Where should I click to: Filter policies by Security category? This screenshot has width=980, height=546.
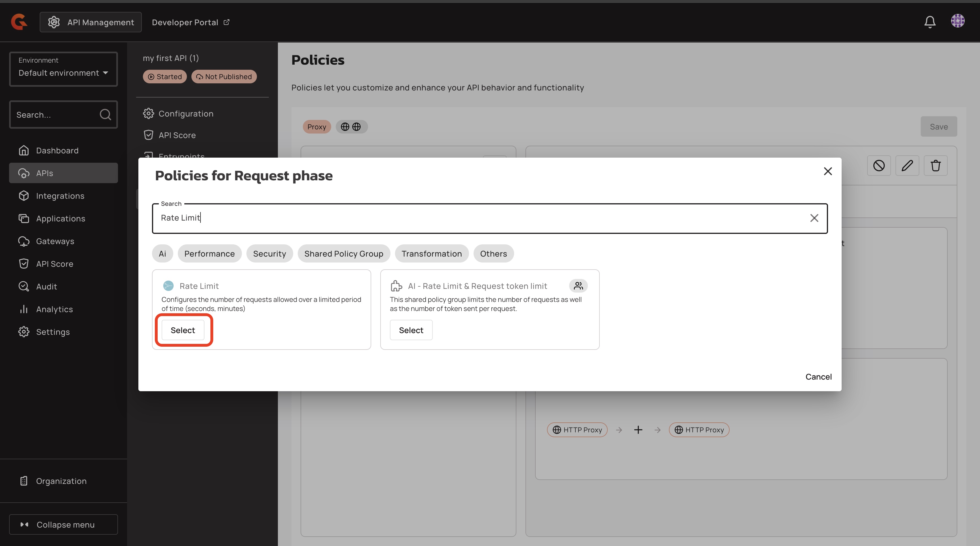click(269, 254)
